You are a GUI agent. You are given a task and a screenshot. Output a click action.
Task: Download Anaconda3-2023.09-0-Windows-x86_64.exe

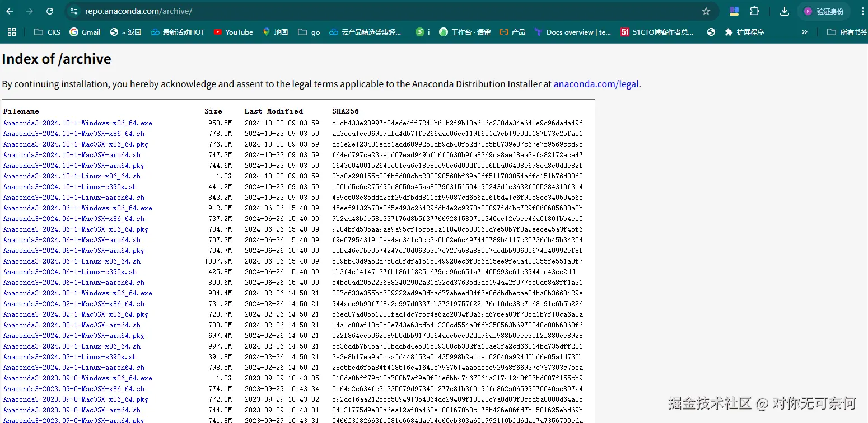pyautogui.click(x=78, y=378)
